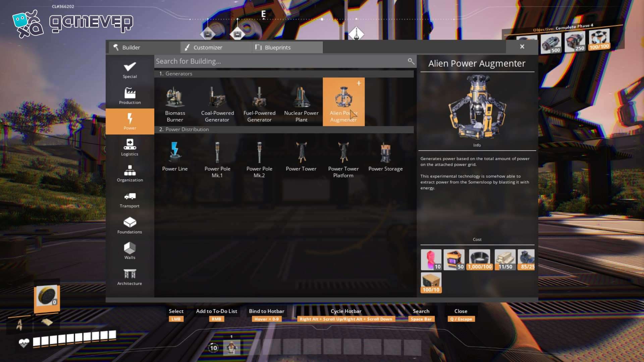Click the Bind to Hotbar hint
Screen dimensions: 644x362
(267, 315)
